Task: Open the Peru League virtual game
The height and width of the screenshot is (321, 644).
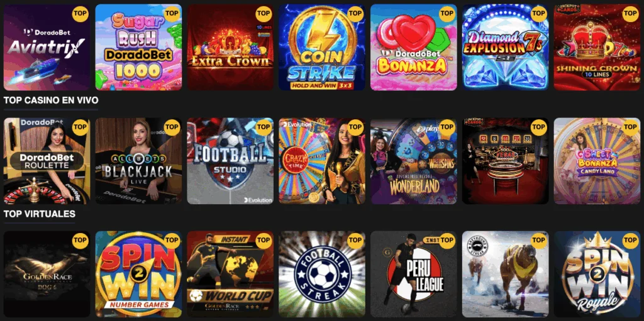Action: point(414,275)
